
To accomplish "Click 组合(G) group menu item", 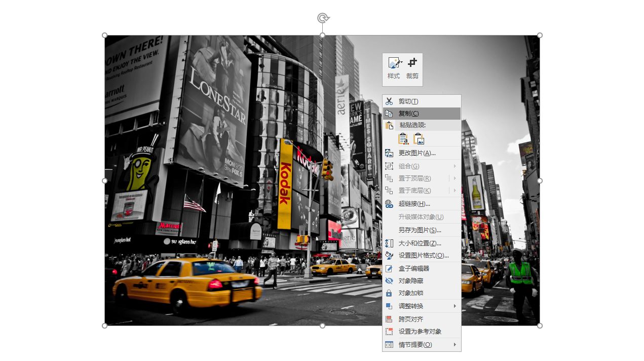I will point(422,166).
